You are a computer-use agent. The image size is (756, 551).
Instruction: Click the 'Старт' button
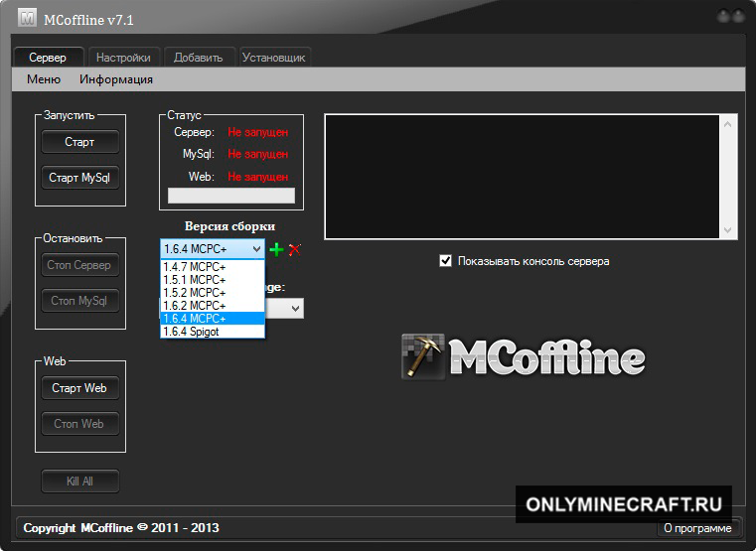80,142
